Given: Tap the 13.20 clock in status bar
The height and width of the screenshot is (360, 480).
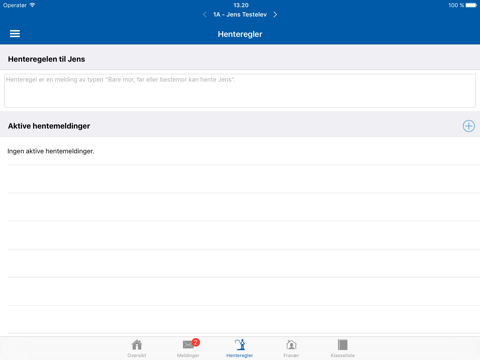Looking at the screenshot, I should pos(241,5).
